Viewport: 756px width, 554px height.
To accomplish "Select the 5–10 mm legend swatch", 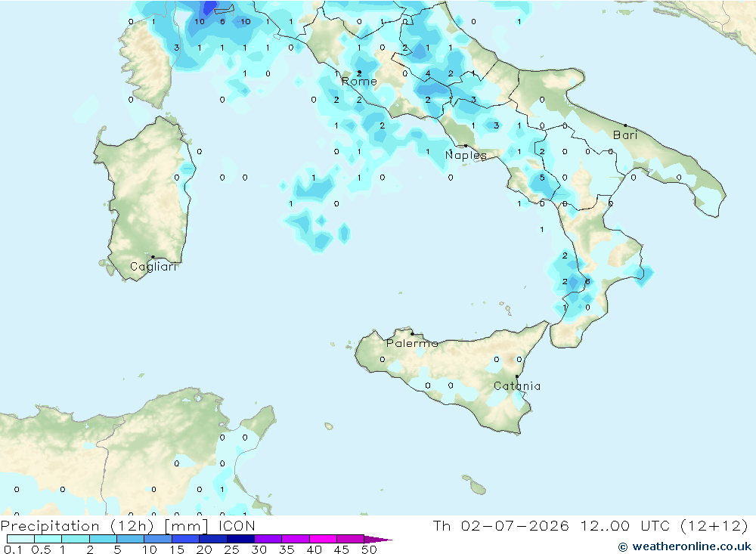I will pyautogui.click(x=131, y=539).
